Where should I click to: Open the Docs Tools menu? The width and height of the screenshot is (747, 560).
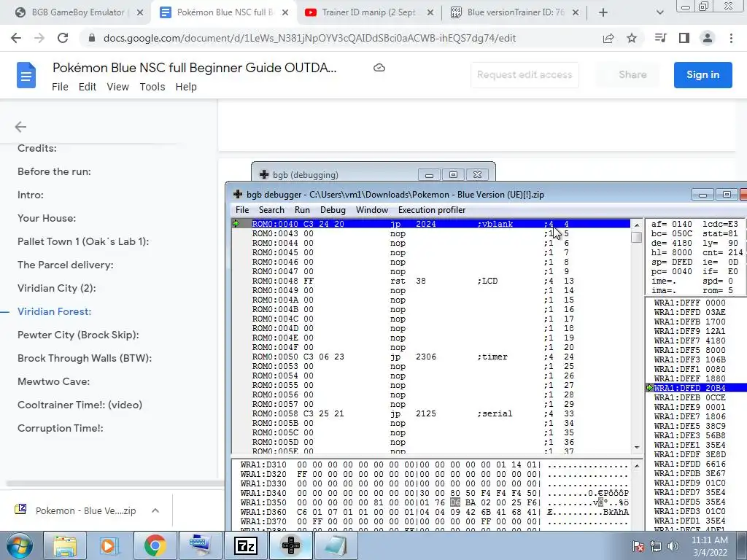152,87
